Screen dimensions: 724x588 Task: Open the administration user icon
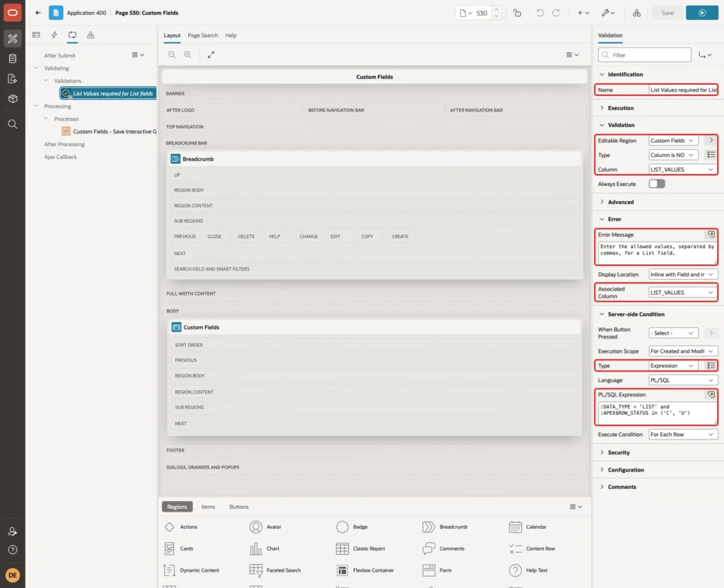(13, 531)
